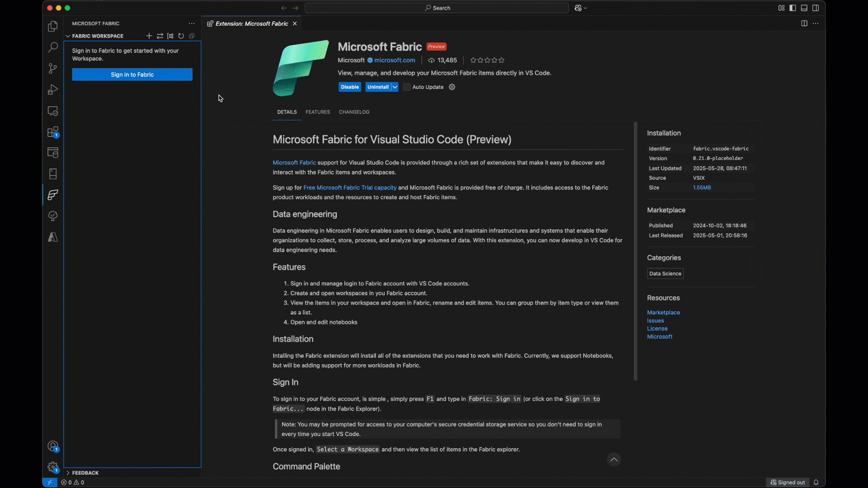Click the Signed out status bar item
868x488 pixels.
(787, 482)
